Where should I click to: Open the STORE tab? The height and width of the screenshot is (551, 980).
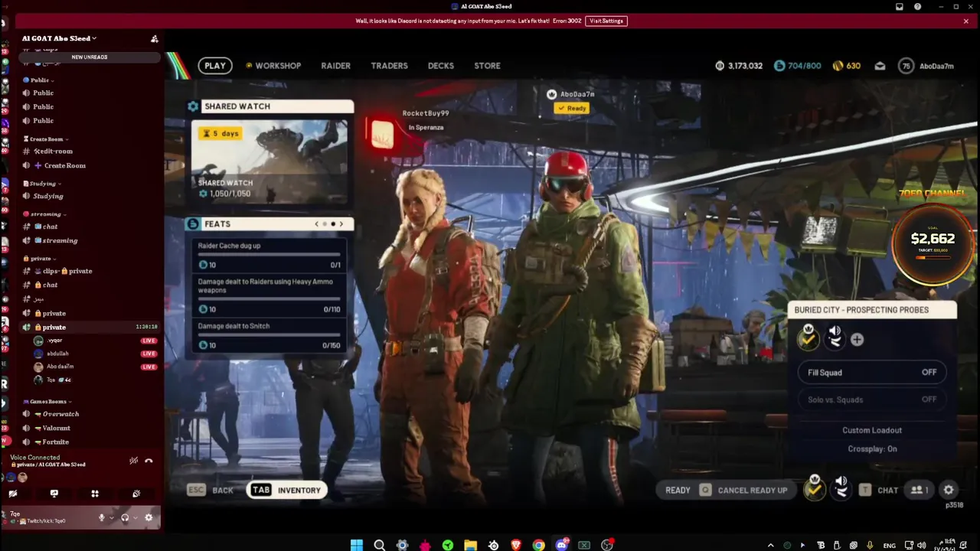point(487,66)
